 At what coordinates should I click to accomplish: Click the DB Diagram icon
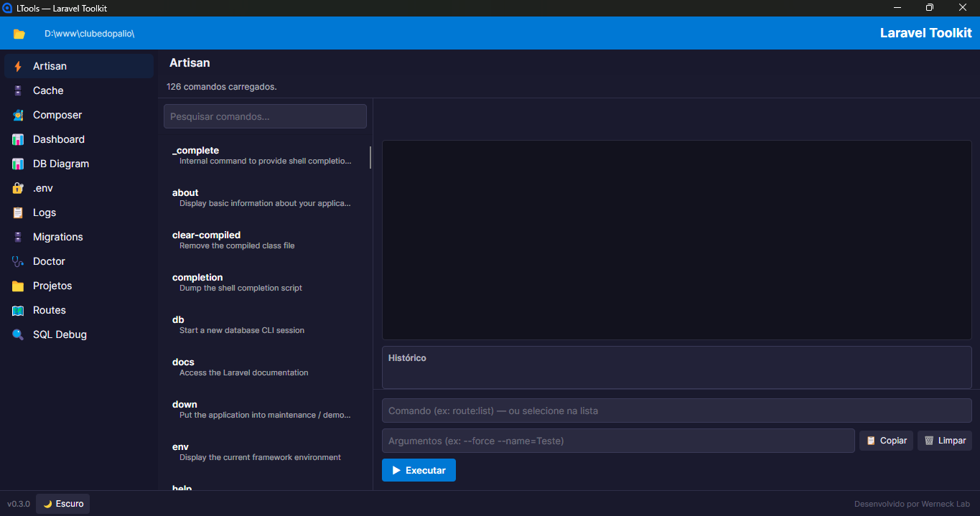[18, 164]
